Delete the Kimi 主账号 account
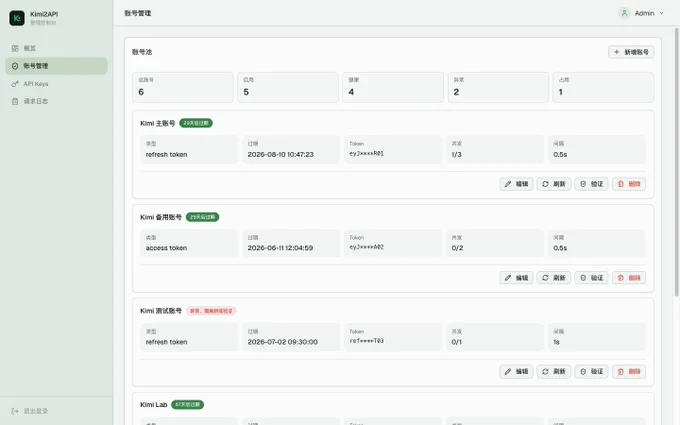Screen dimensions: 680x425 click(629, 184)
